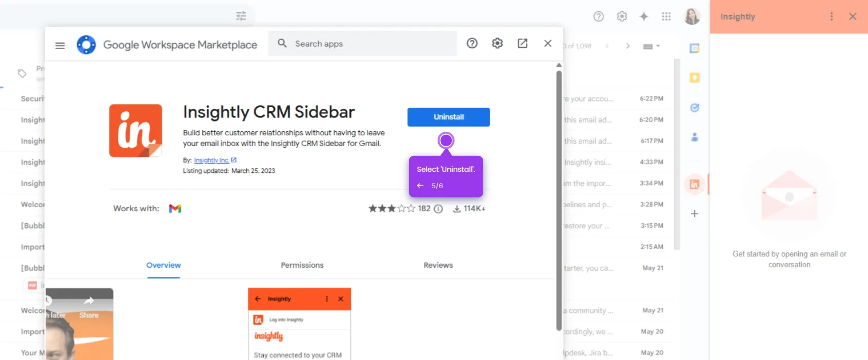The width and height of the screenshot is (868, 360).
Task: Click Watch later on the video thumbnail
Action: point(56,308)
